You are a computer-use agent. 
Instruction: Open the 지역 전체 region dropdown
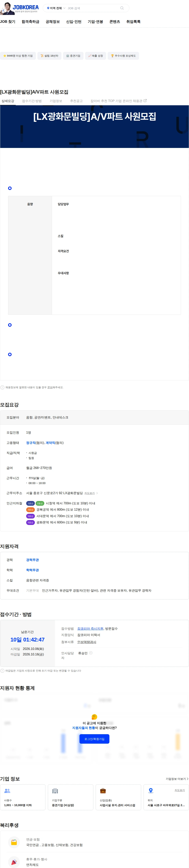tap(56, 8)
